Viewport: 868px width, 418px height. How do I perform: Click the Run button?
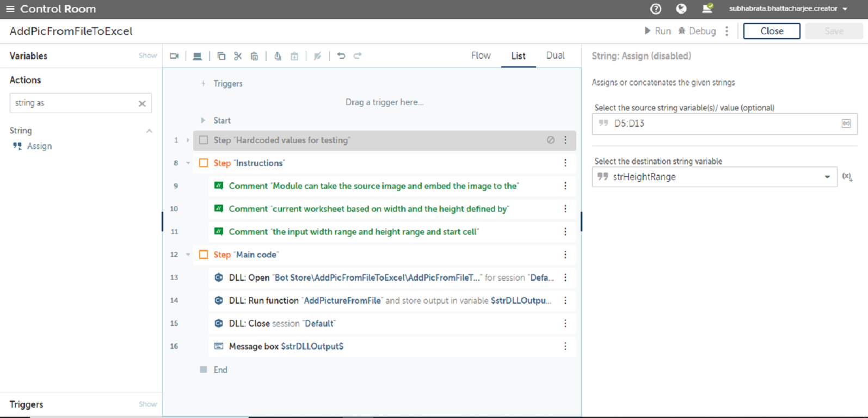pyautogui.click(x=657, y=31)
